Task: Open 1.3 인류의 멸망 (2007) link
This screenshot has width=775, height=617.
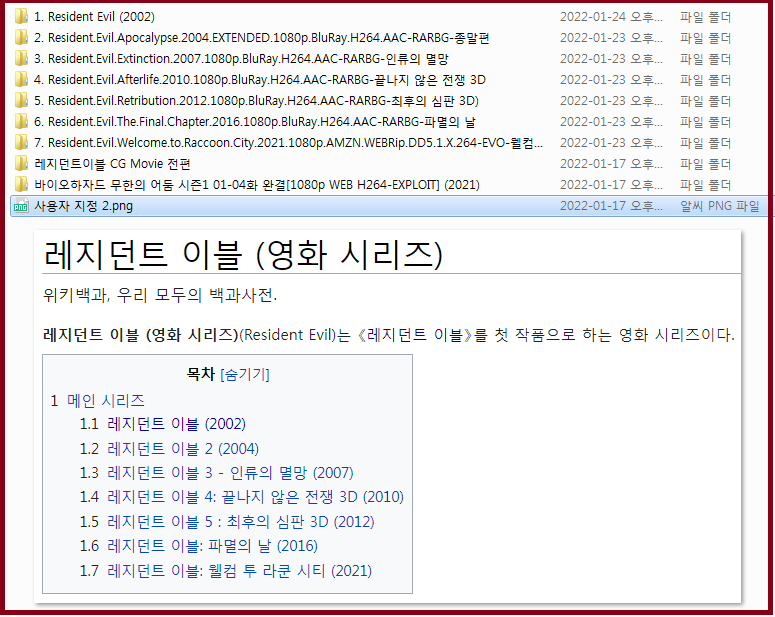Action: [230, 473]
